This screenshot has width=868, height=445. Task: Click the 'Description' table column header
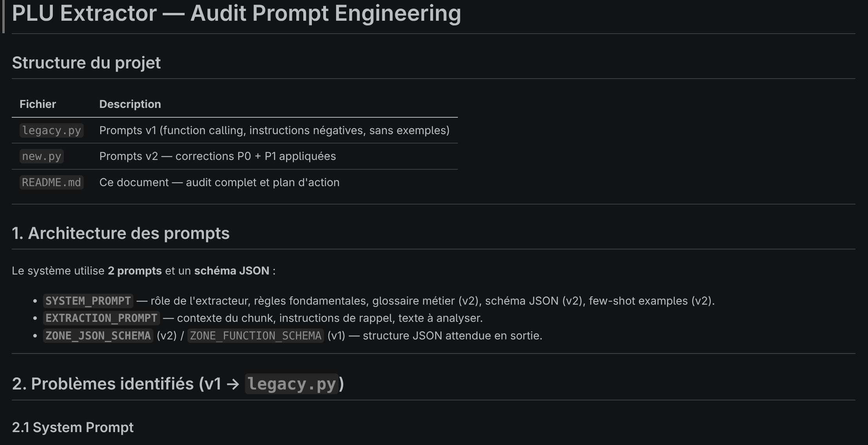(130, 104)
